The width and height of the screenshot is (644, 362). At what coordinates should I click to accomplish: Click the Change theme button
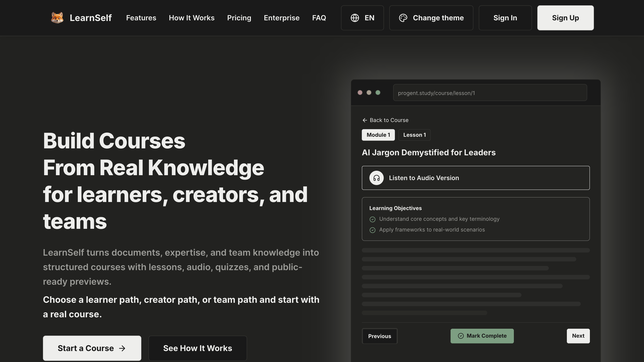tap(431, 18)
